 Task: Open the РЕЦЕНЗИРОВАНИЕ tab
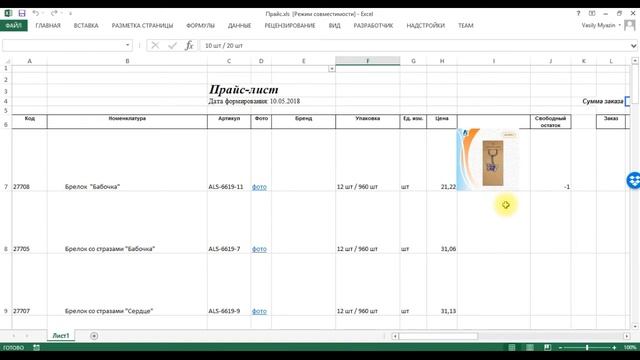pyautogui.click(x=290, y=25)
